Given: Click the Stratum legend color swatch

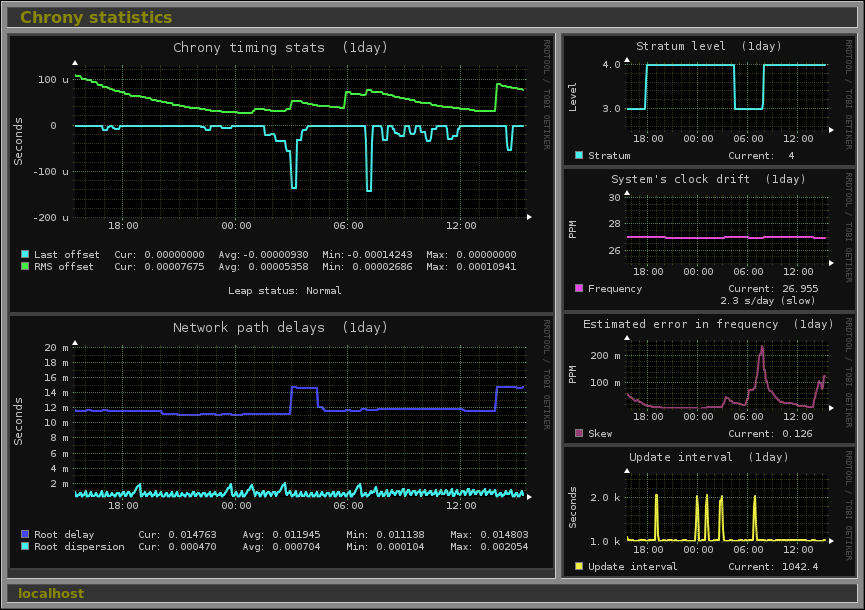Looking at the screenshot, I should tap(579, 156).
